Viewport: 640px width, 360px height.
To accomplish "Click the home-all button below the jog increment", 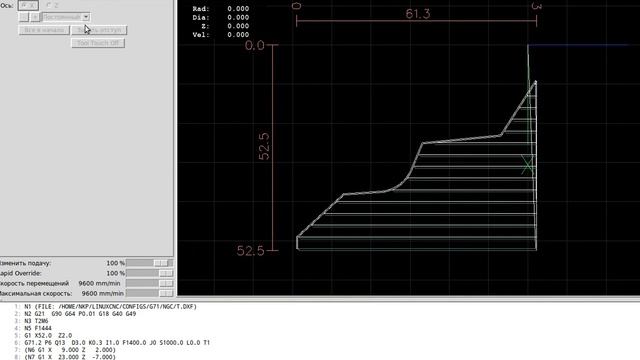I will [x=44, y=30].
